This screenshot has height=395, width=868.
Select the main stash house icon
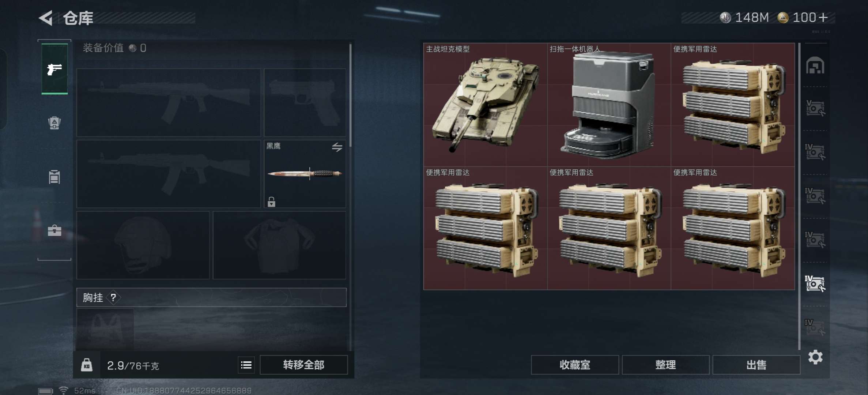click(815, 65)
